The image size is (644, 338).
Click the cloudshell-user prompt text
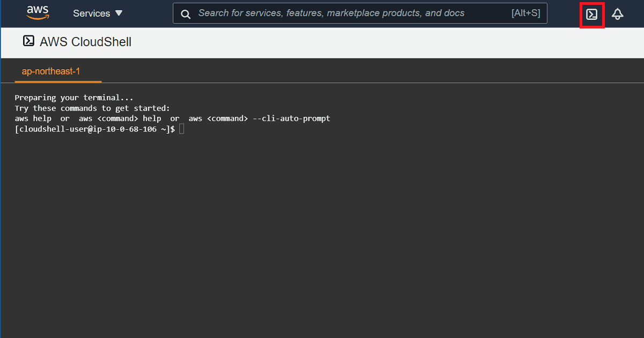94,129
